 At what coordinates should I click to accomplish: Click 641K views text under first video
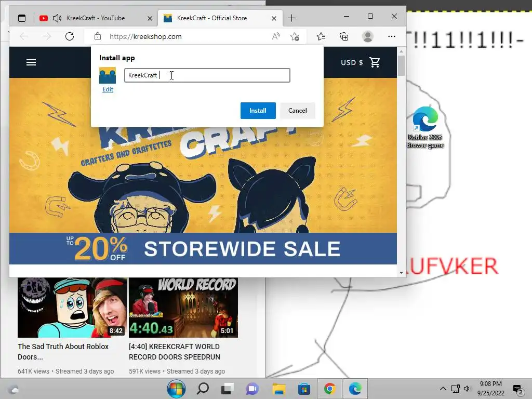34,371
